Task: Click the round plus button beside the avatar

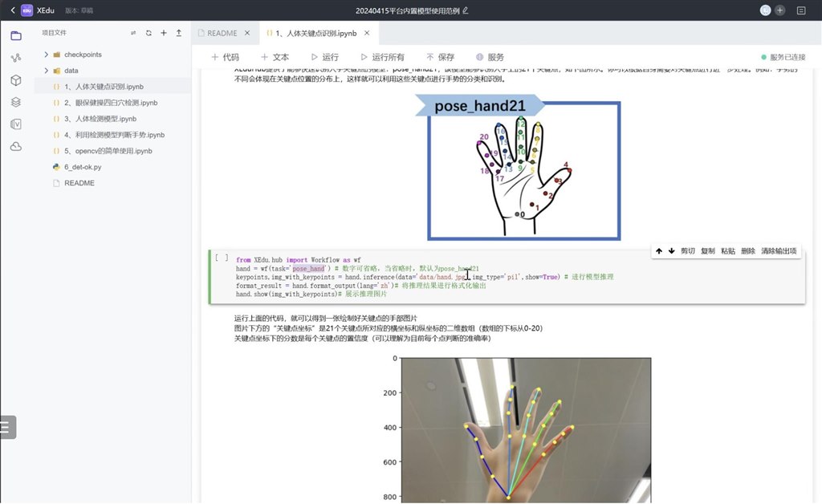Action: (780, 10)
